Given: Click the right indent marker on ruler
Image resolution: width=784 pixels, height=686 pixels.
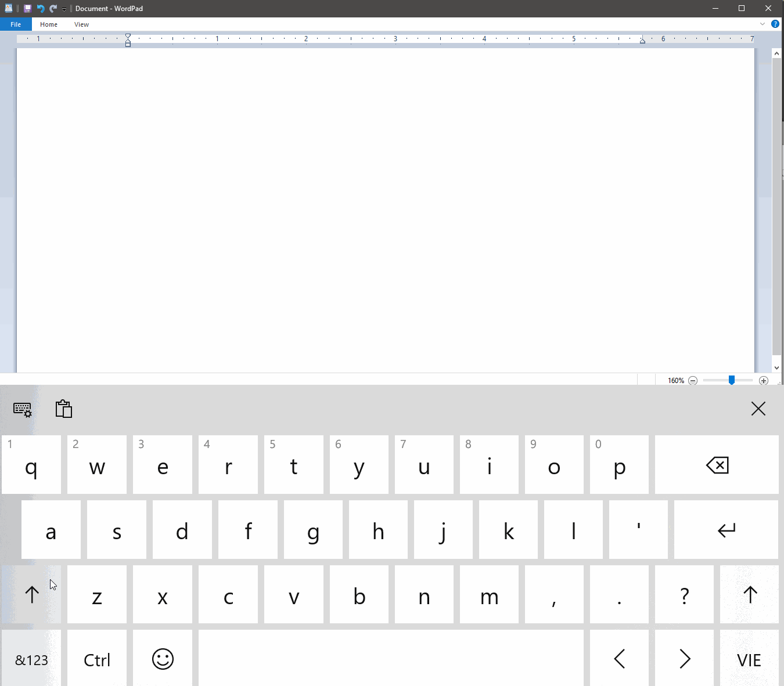Looking at the screenshot, I should pos(642,41).
